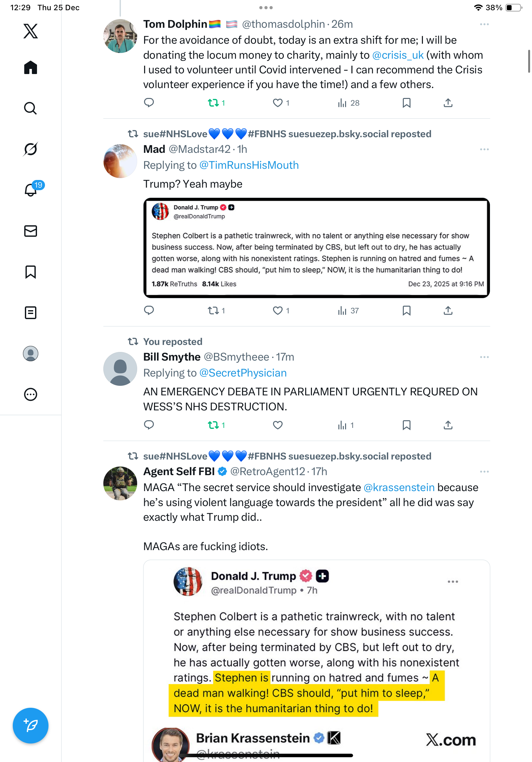Open Notifications bell with 19 badge
The width and height of the screenshot is (532, 762).
[x=31, y=190]
